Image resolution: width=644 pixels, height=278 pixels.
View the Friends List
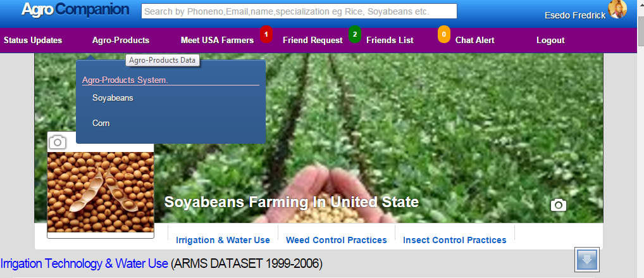pos(390,41)
